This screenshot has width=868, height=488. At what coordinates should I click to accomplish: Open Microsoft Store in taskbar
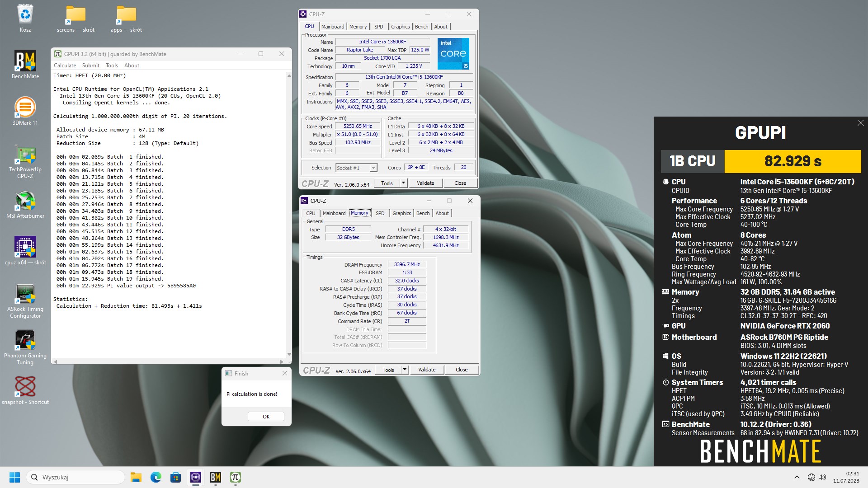pos(176,477)
